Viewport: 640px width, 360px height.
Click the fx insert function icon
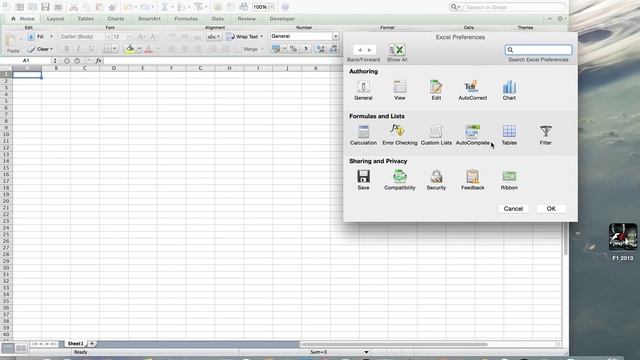98,60
